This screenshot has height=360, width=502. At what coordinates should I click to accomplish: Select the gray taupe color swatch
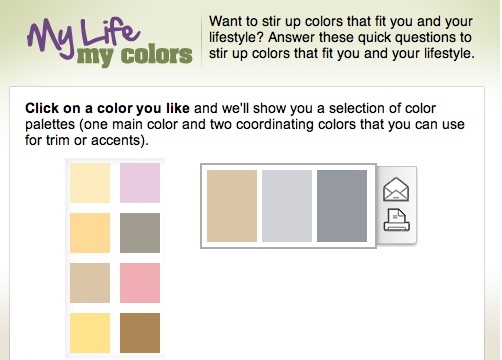pyautogui.click(x=140, y=233)
